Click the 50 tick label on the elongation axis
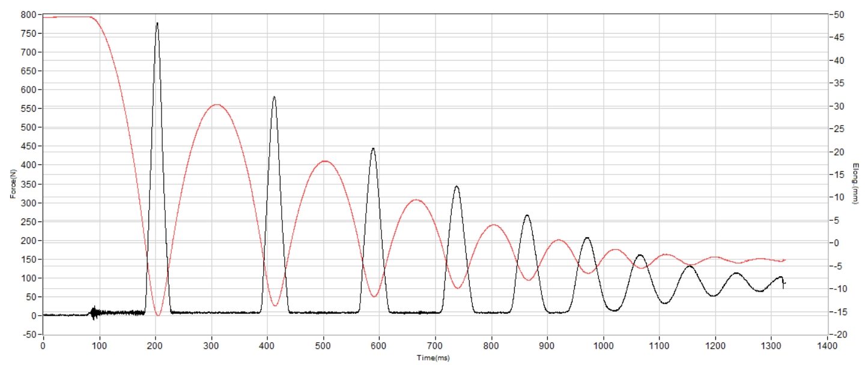868x365 pixels. coord(839,14)
